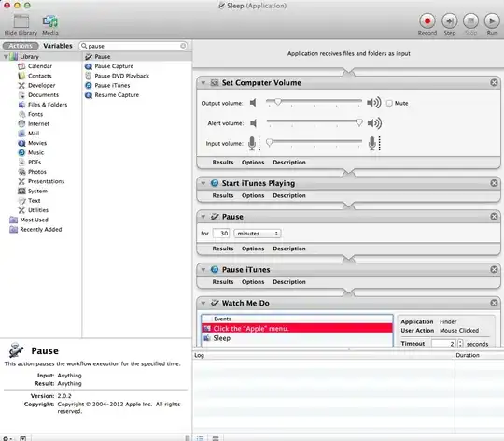
Task: Remove the Pause iTunes action
Action: 494,270
